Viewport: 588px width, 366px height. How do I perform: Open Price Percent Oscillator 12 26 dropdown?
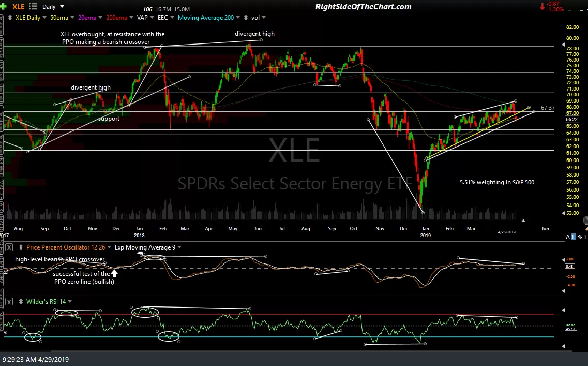tap(109, 247)
